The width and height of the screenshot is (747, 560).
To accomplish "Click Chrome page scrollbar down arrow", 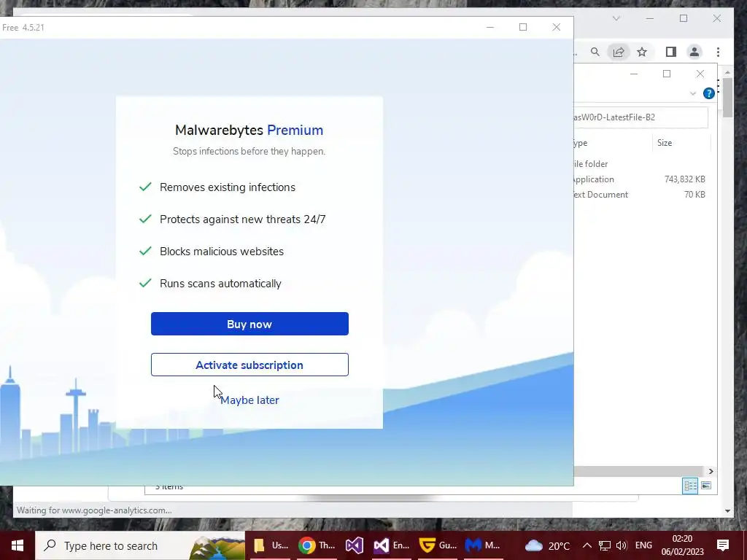I will 727,511.
